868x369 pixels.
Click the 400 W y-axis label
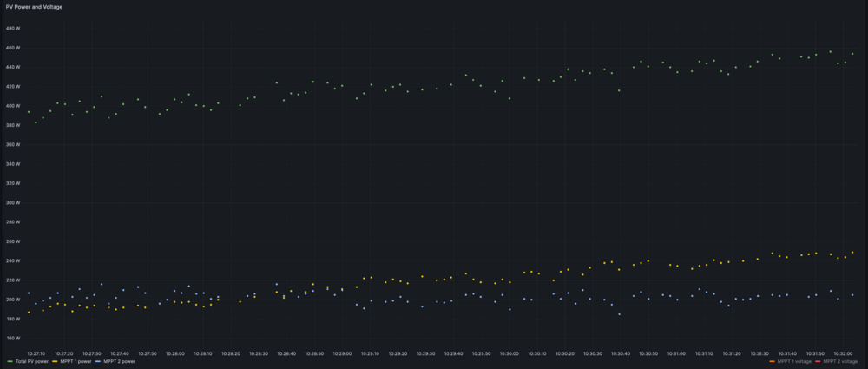12,106
